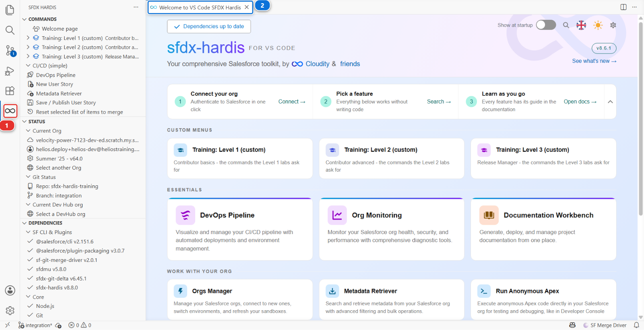
Task: Close the Welcome to VS Code SFDX Hardis tab
Action: 247,7
